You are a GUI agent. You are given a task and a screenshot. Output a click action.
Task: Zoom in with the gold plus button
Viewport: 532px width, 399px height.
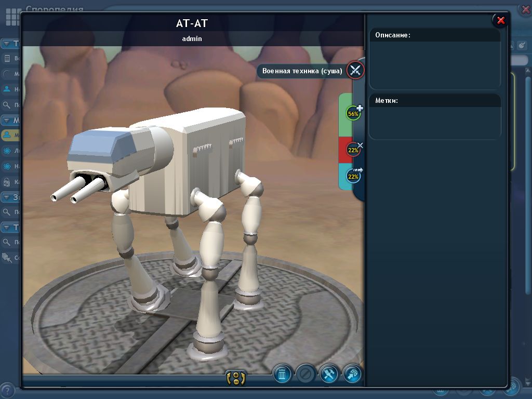[236, 375]
